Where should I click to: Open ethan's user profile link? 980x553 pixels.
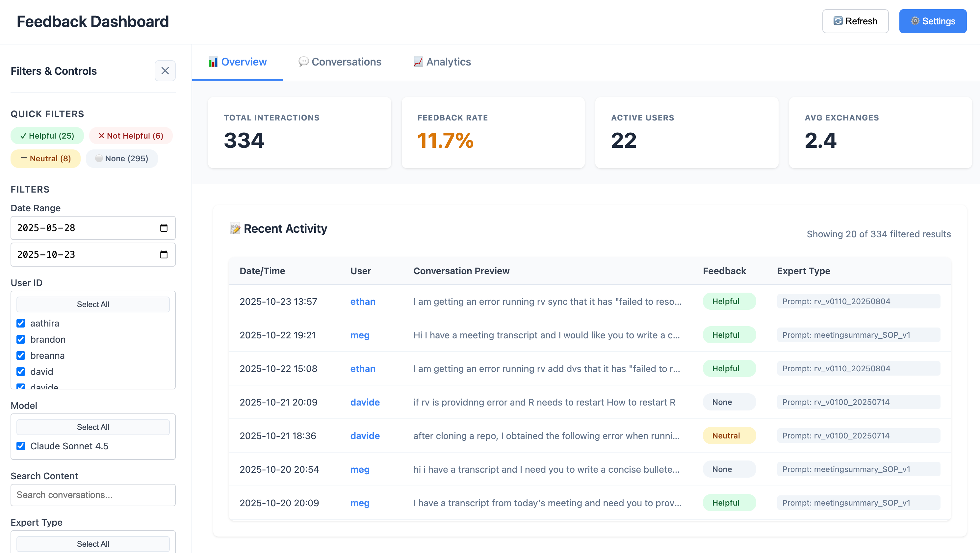363,302
